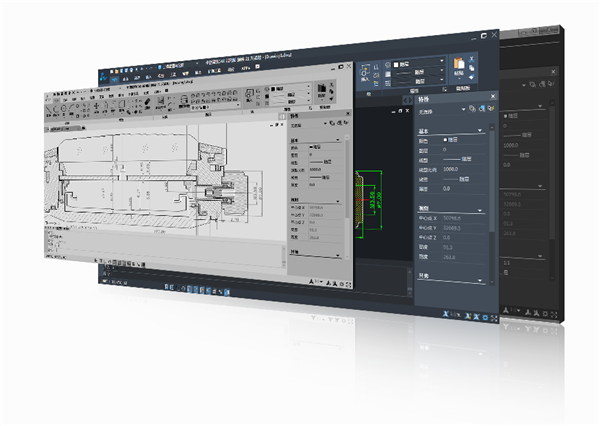This screenshot has width=600, height=426.
Task: Open the APP+ tab in blue-theme ribbon
Action: [245, 68]
